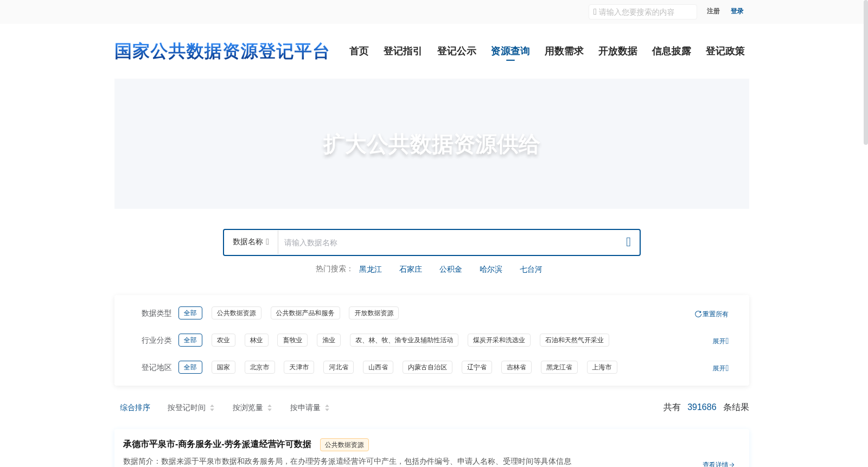
Task: Open the 首页 nav item
Action: 359,51
